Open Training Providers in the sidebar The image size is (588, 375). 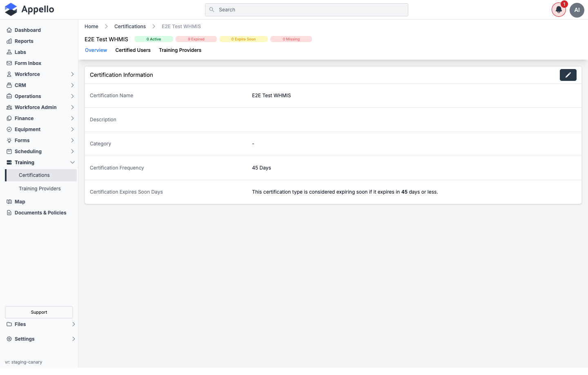[x=40, y=189]
